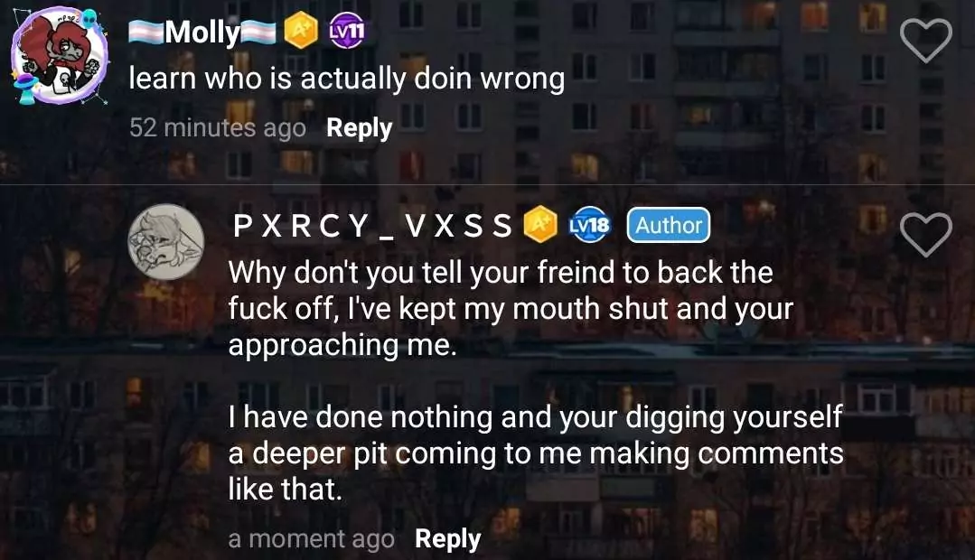Open the purple LV11 level badge

[347, 31]
